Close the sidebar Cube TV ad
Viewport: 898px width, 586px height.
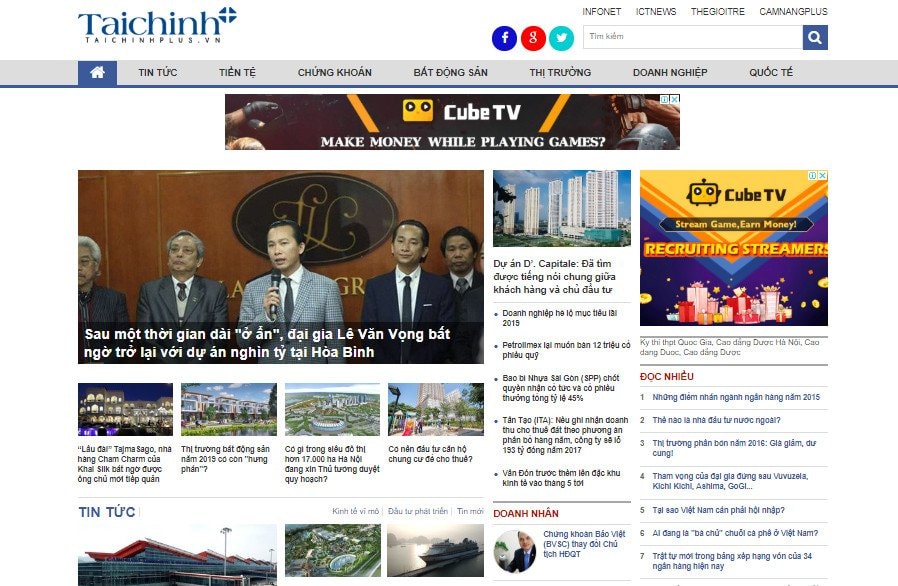coord(822,175)
